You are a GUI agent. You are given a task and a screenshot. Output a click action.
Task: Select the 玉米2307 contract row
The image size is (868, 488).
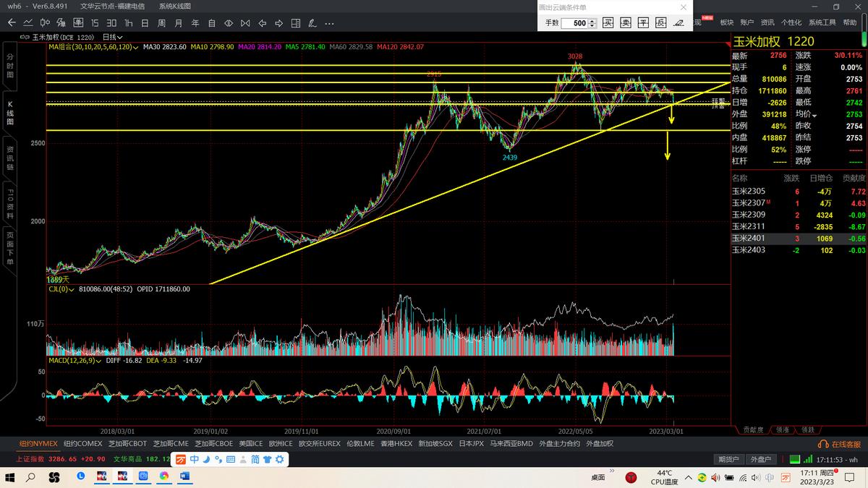click(799, 203)
